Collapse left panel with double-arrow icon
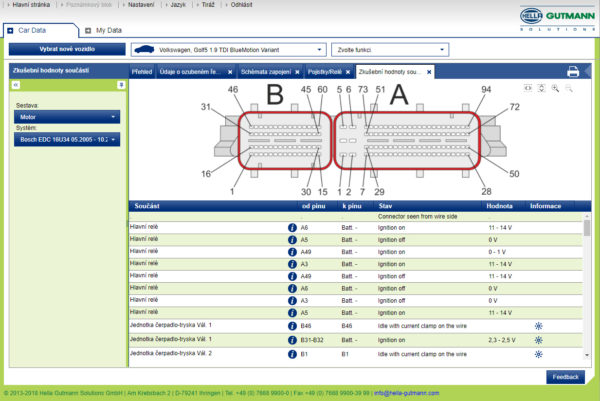This screenshot has height=401, width=600. (16, 85)
